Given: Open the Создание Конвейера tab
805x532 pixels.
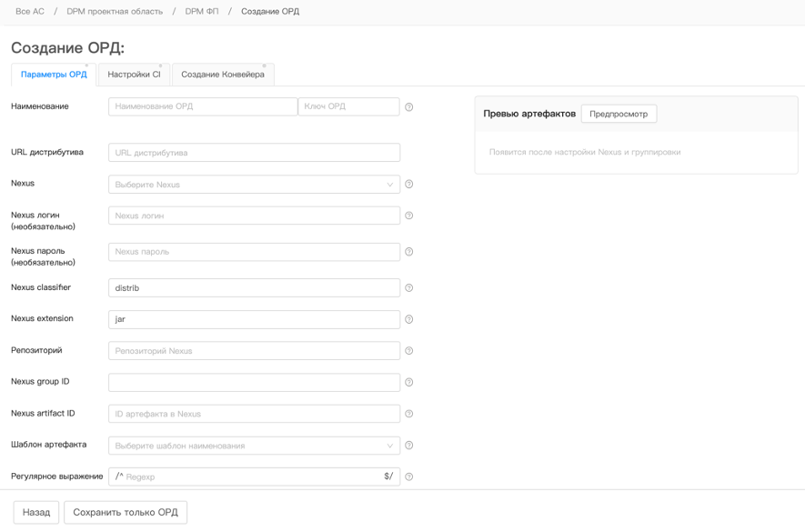Looking at the screenshot, I should coord(223,75).
